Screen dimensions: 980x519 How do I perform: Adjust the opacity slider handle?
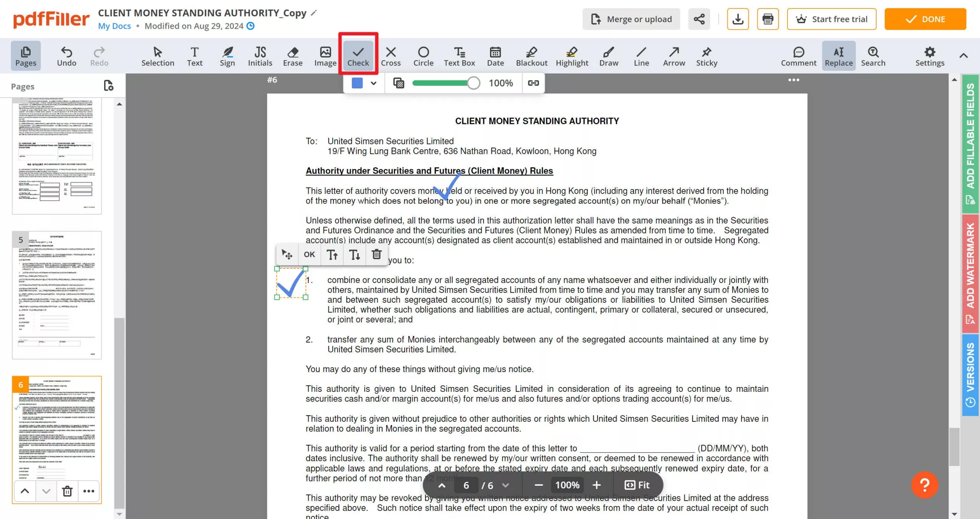click(474, 83)
